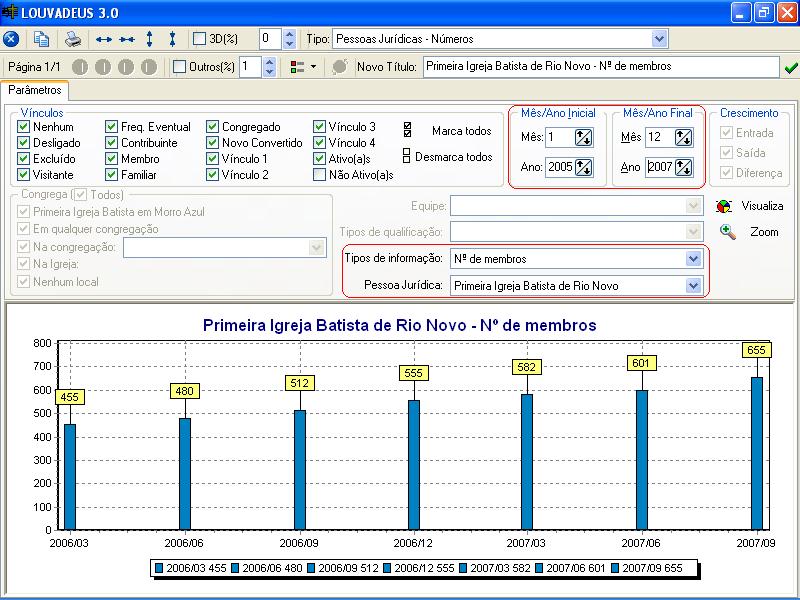Expand chart vertically with outward vertical arrows

point(149,39)
